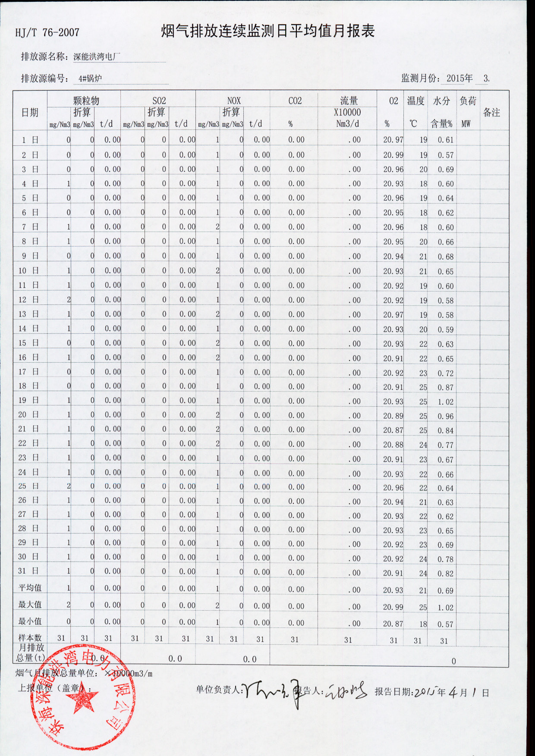Select the 流量 column header
The image size is (535, 756).
point(349,101)
